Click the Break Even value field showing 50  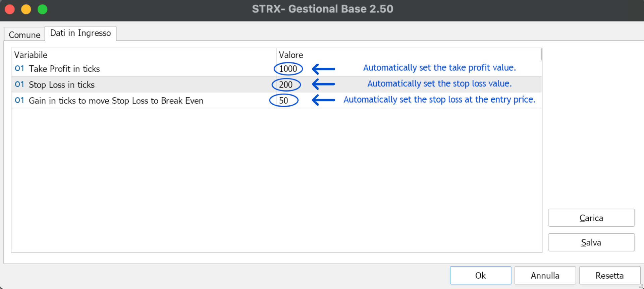click(284, 100)
